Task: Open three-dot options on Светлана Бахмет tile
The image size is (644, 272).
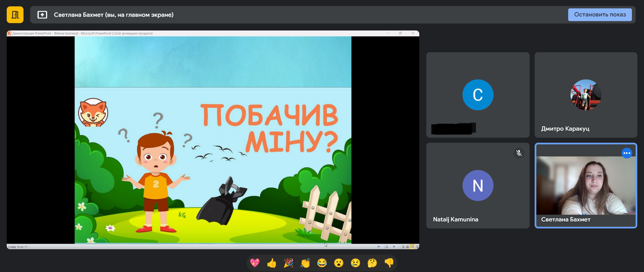Action: [x=627, y=153]
